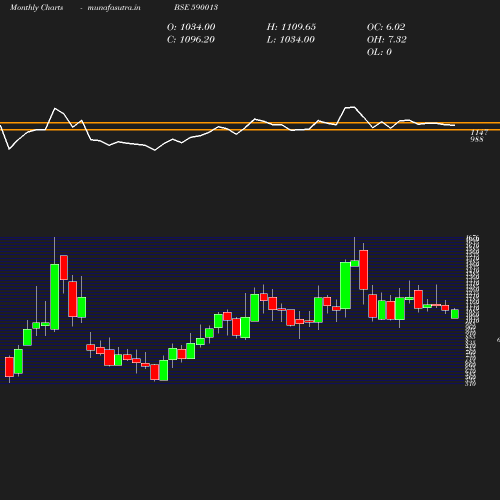Click the munafasutra.in label

(x=114, y=8)
